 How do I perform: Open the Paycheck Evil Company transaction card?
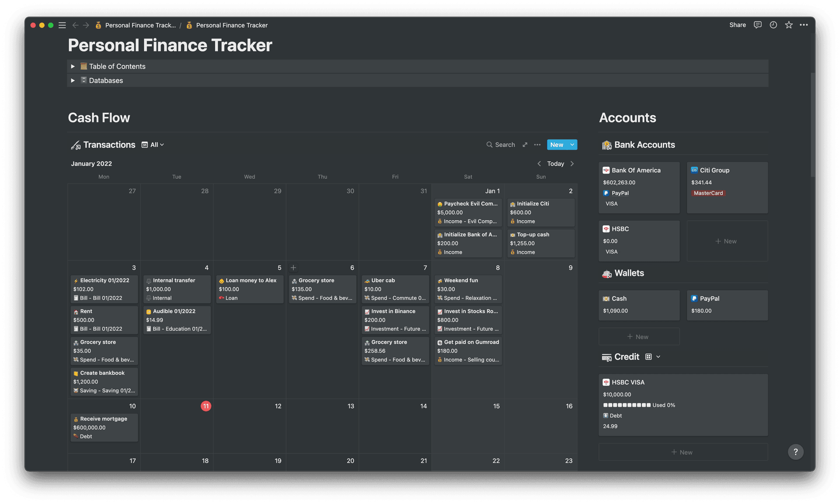tap(468, 212)
